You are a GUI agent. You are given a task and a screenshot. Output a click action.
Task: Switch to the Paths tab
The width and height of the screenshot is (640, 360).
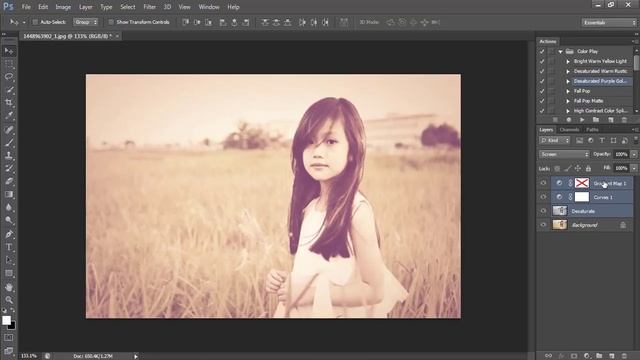point(592,130)
